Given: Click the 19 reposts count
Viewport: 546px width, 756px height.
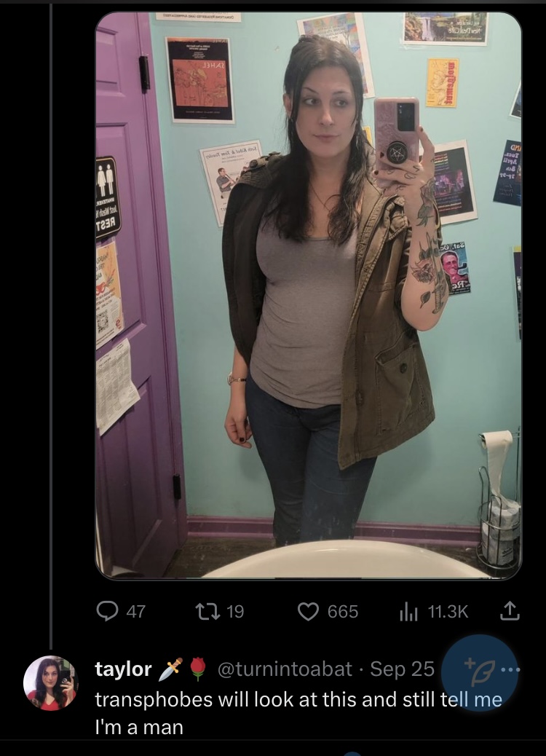Looking at the screenshot, I should pos(235,612).
